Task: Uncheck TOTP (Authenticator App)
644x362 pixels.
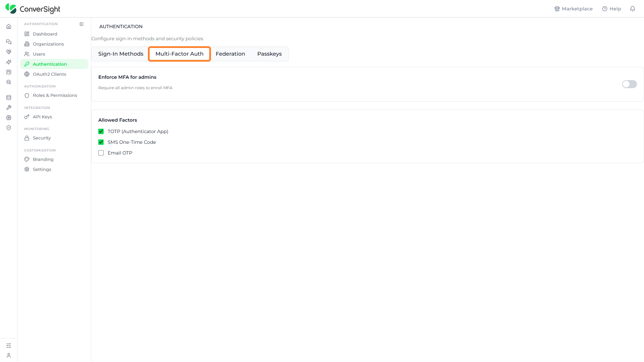Action: (101, 131)
